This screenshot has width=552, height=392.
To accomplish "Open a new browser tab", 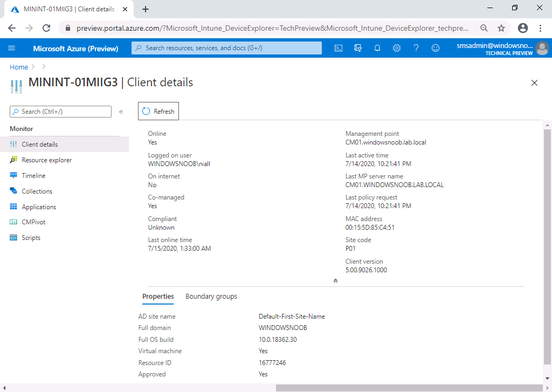I will click(146, 9).
